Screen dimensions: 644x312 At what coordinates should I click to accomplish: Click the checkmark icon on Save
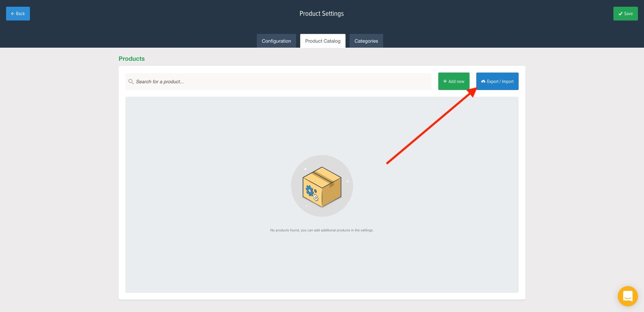pos(620,14)
